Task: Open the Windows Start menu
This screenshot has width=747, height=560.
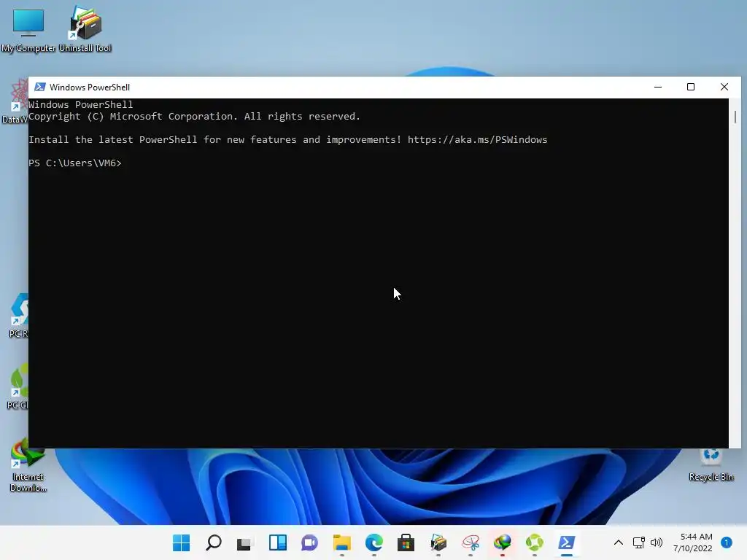Action: pos(181,542)
